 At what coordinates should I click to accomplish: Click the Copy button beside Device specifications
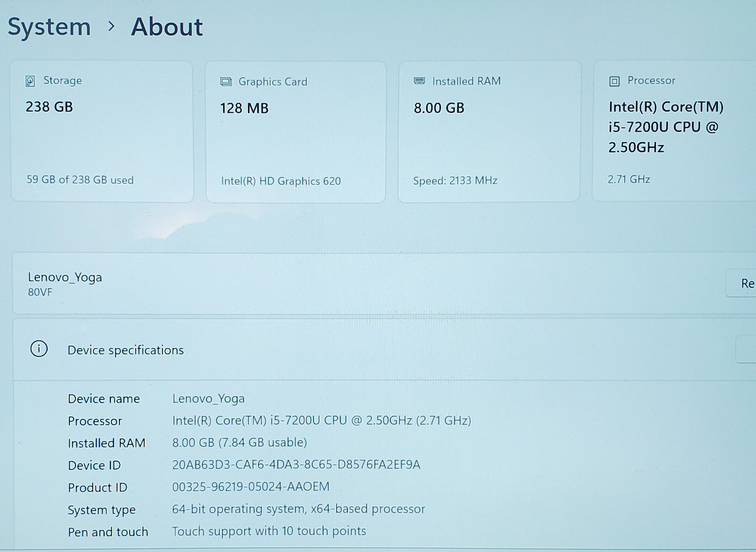tap(747, 350)
